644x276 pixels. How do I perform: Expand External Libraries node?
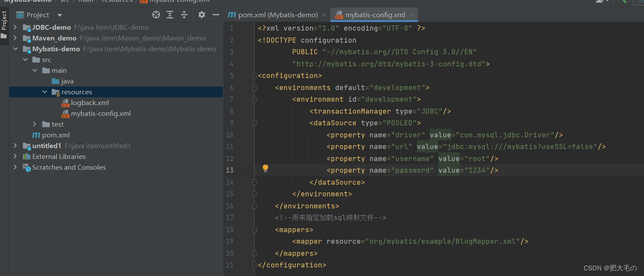15,156
